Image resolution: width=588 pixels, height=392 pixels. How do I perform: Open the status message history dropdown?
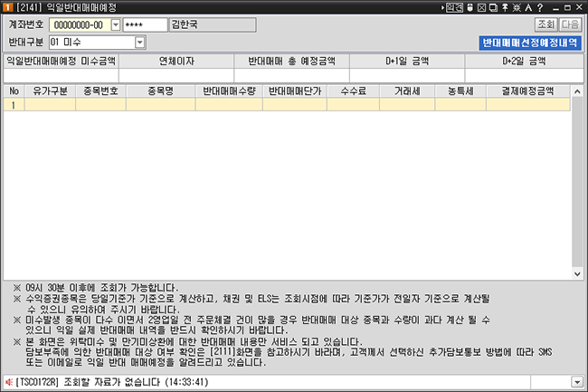[577, 382]
